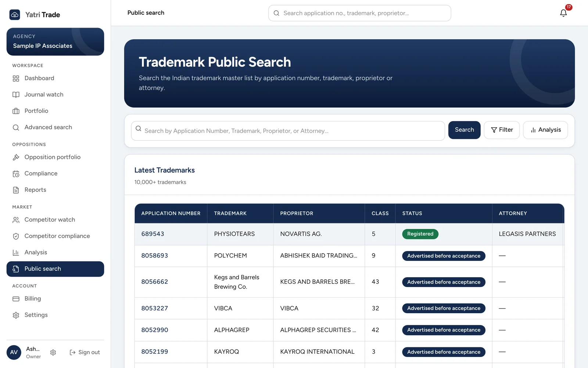
Task: Click the Application Number column header
Action: click(171, 213)
